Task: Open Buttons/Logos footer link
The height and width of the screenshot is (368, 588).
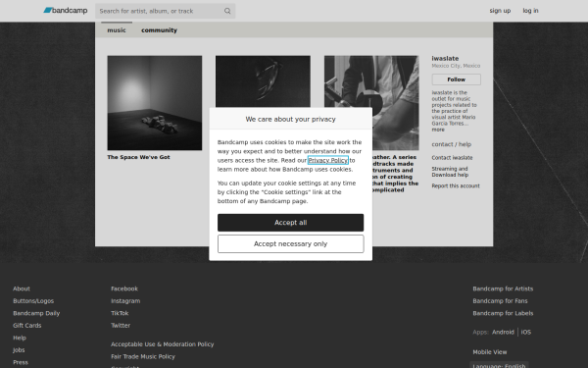Action: coord(33,301)
